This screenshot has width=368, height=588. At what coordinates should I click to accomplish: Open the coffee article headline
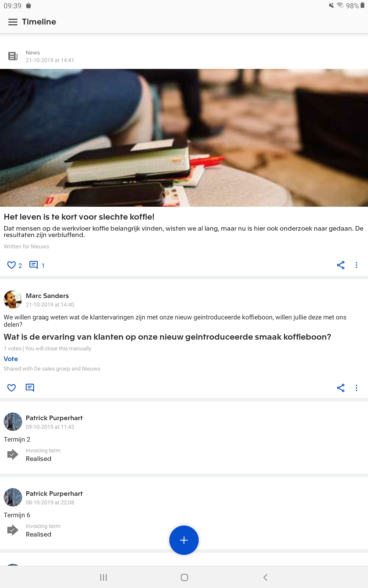[x=79, y=217]
